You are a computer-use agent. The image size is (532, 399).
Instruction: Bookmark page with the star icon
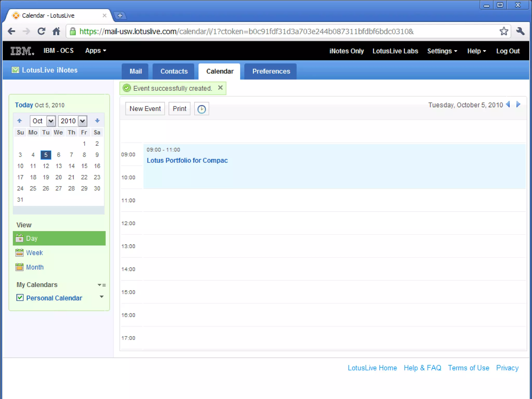coord(504,31)
